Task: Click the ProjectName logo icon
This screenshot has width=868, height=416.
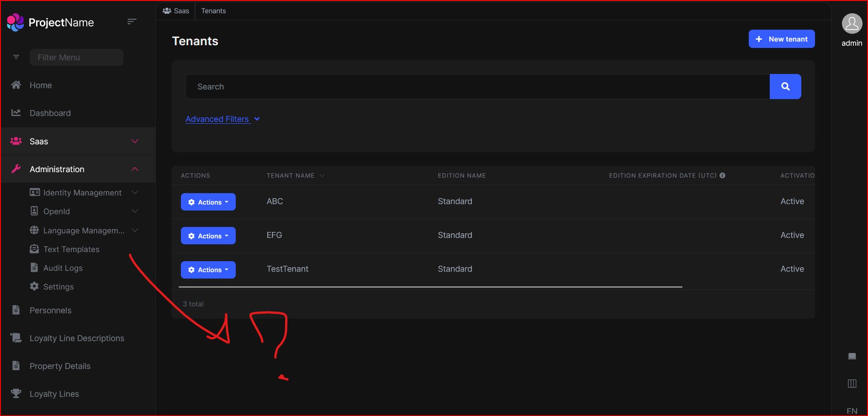Action: point(15,22)
